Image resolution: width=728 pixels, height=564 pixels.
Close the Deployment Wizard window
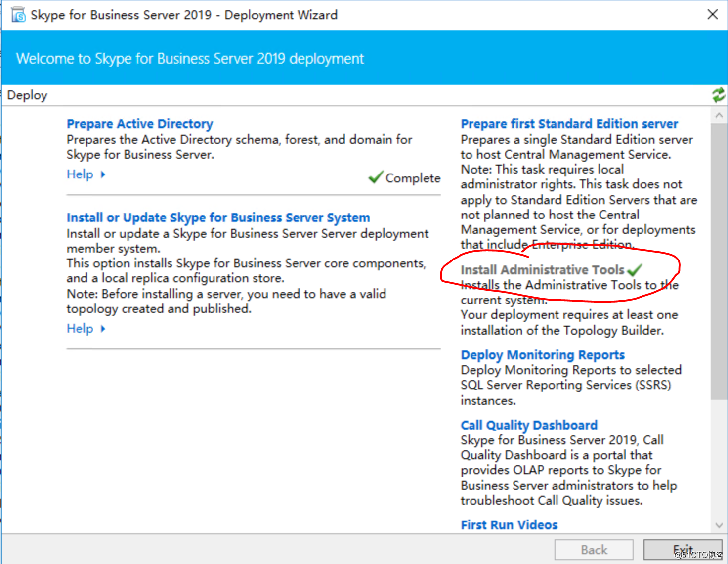[712, 14]
